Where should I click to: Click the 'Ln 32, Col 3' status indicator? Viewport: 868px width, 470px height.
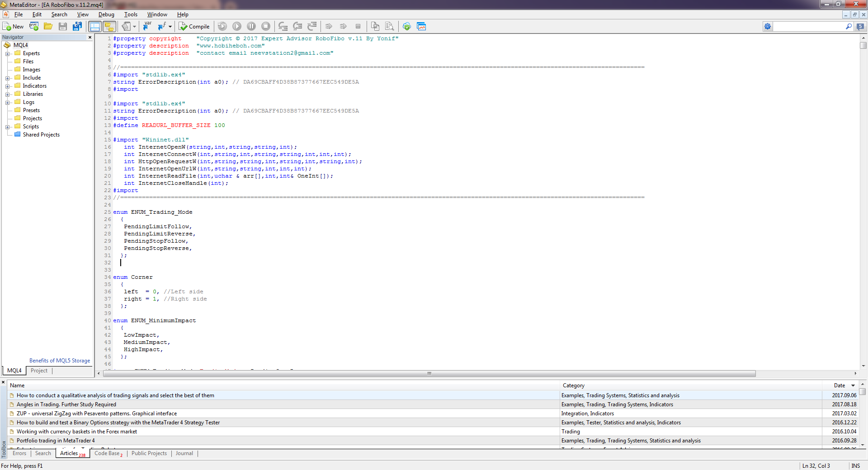click(x=816, y=466)
